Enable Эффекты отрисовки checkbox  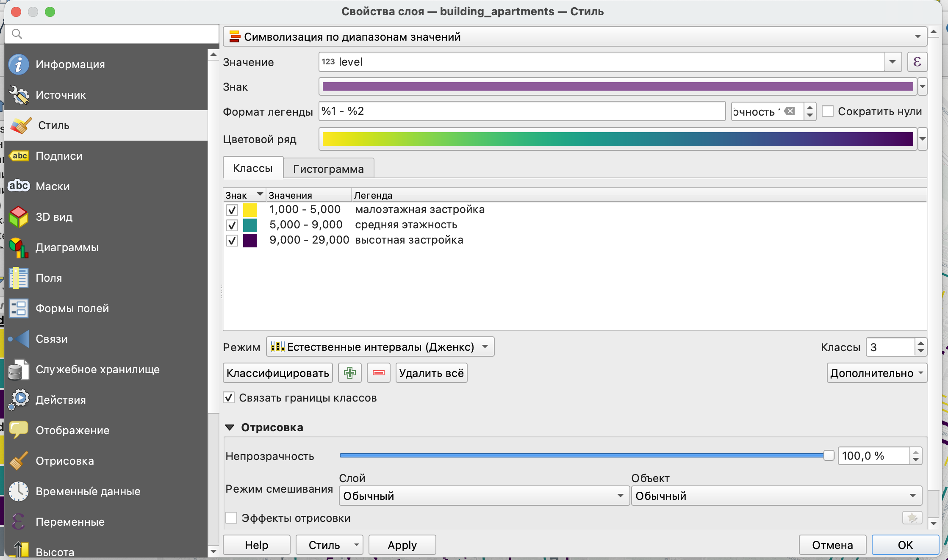point(231,518)
